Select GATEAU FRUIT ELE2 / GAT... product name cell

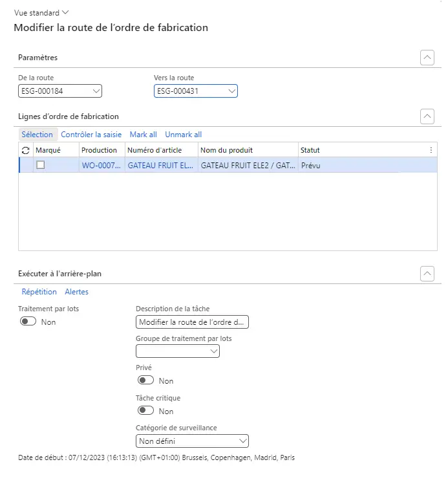coord(248,166)
